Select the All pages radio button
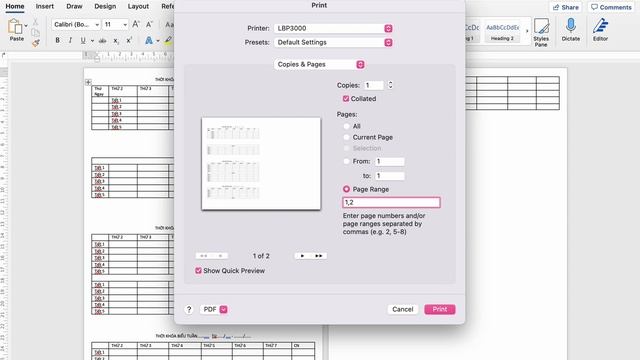This screenshot has width=640, height=360. (347, 126)
